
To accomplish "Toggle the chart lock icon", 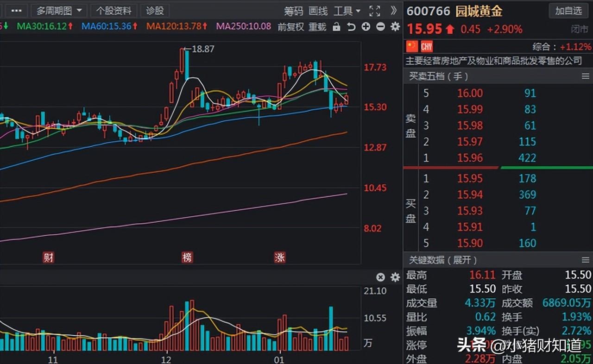I will [x=337, y=27].
